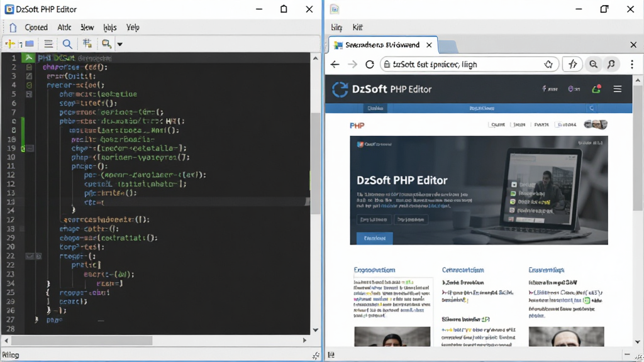Open the Enseremiiga column heading link

pos(547,270)
